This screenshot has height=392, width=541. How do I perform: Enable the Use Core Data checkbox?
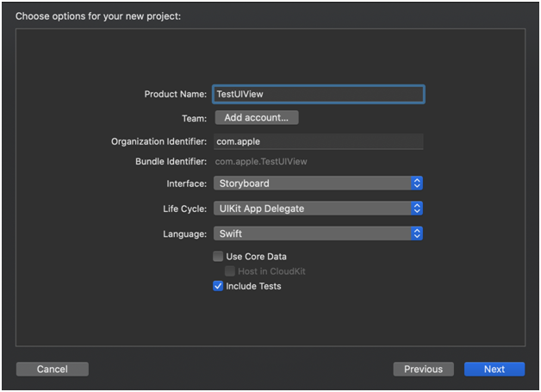(218, 257)
